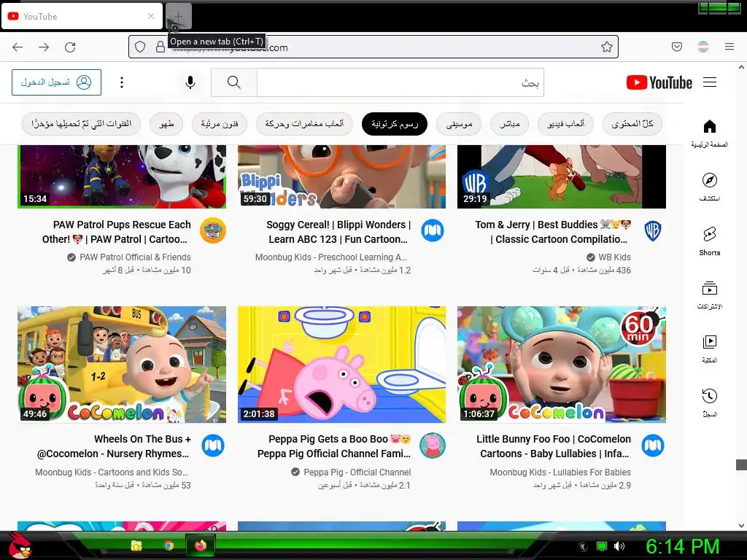Click Little Bunny Foo Foo title
Screen dimensions: 747x560
click(x=554, y=446)
